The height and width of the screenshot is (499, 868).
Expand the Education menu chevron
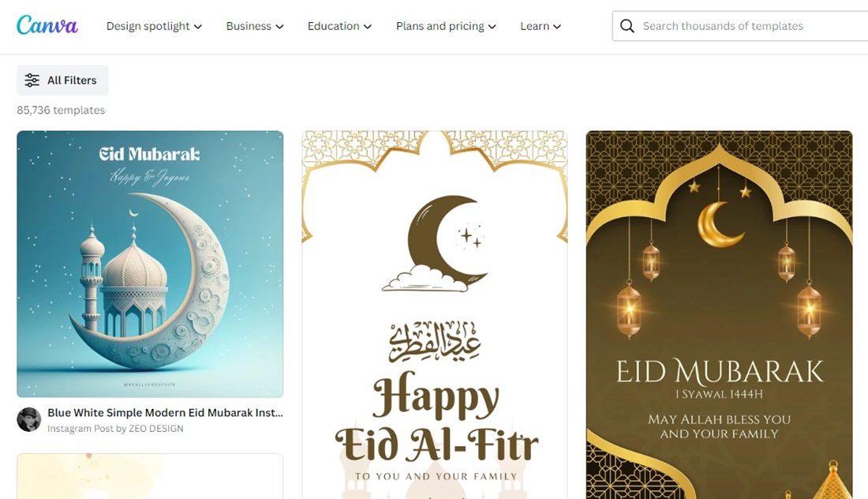tap(368, 27)
